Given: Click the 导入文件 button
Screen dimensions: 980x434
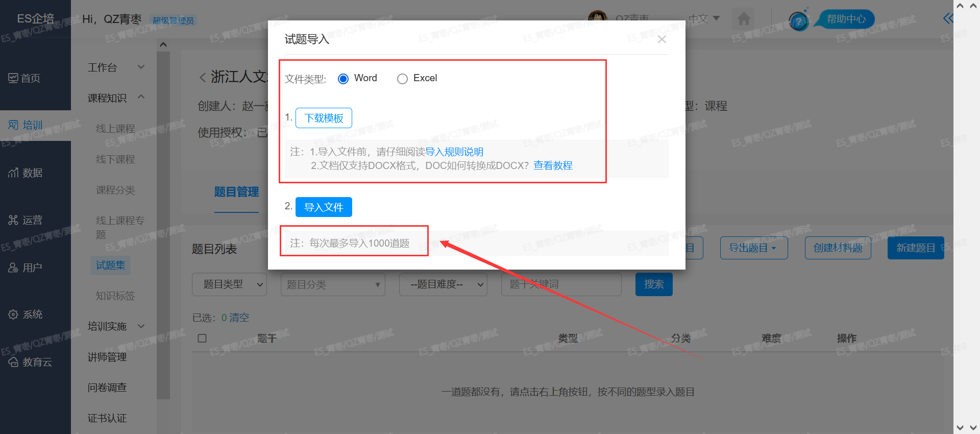Looking at the screenshot, I should point(324,207).
